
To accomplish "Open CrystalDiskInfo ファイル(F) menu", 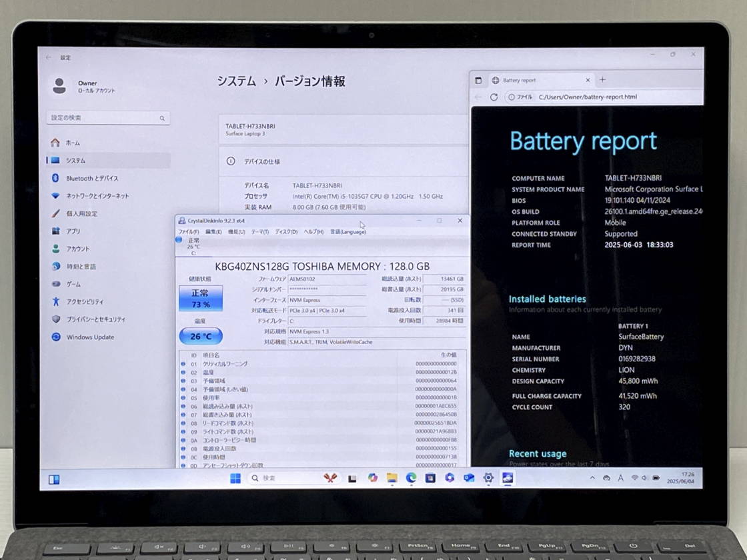I will click(x=189, y=232).
